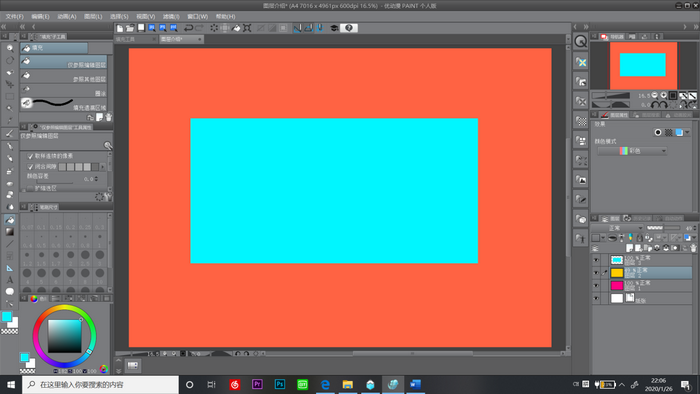The image size is (700, 394).
Task: Select yellow layer 2 thumbnail
Action: click(617, 273)
